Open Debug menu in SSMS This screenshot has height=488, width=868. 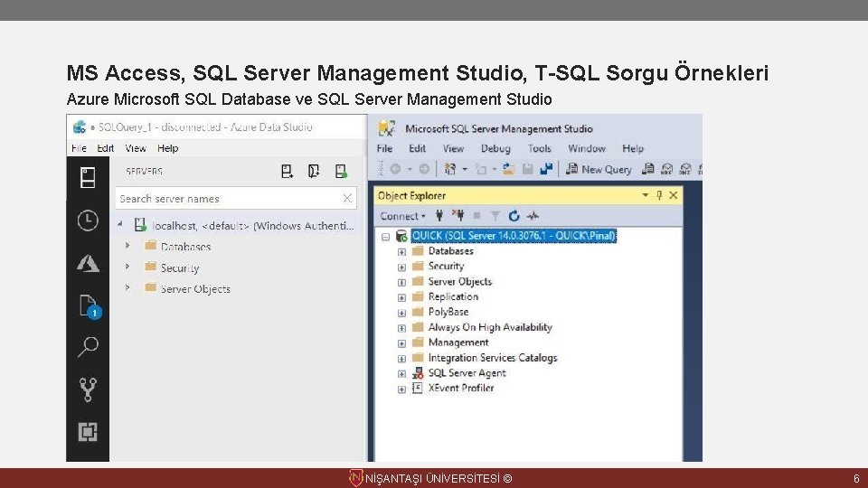(495, 148)
